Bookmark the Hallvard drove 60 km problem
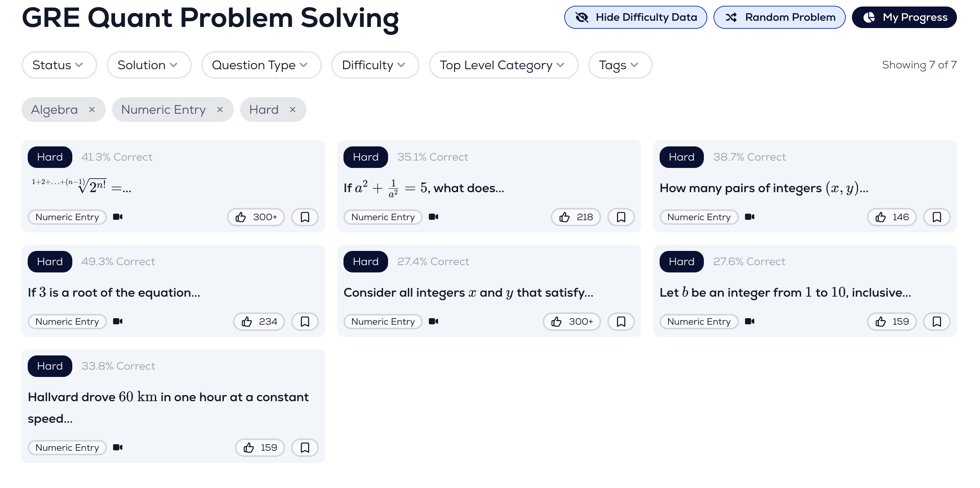980x488 pixels. 305,448
